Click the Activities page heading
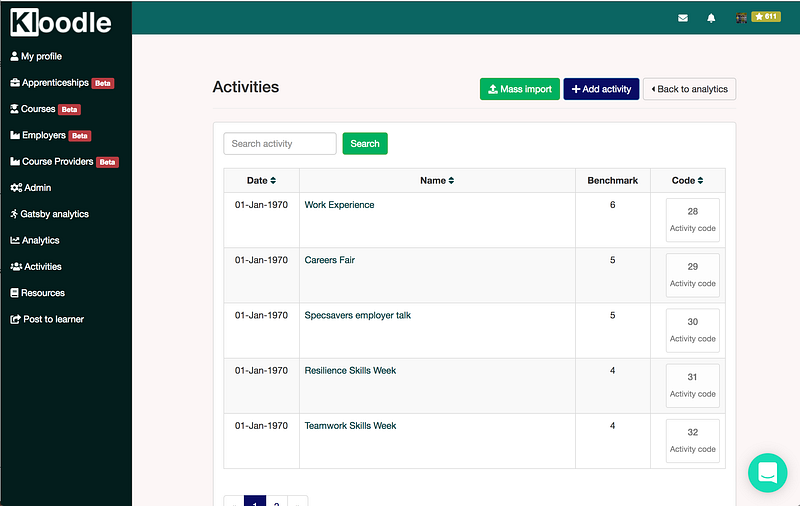 pyautogui.click(x=246, y=87)
